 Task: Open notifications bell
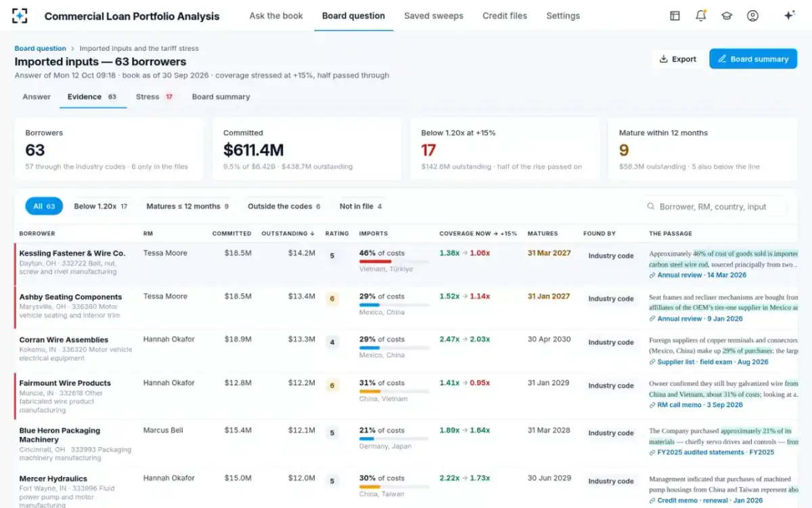tap(700, 16)
